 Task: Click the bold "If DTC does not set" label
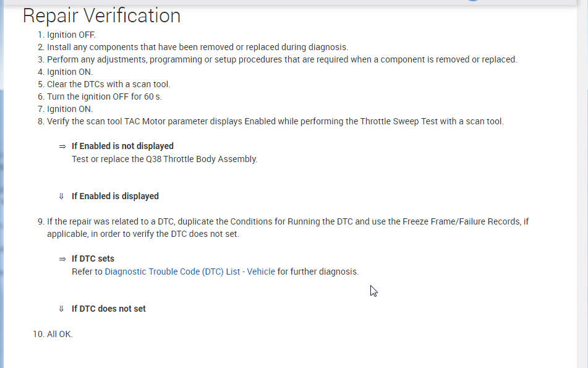tap(109, 309)
